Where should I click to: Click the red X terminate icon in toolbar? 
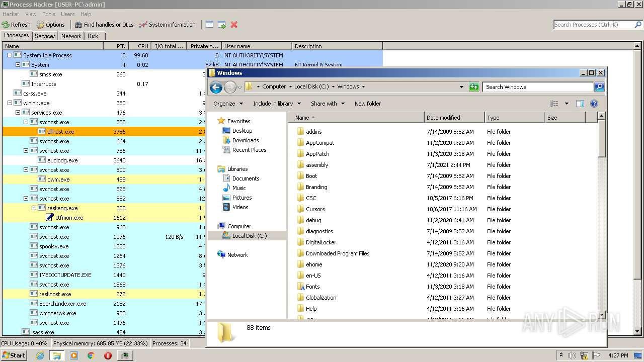(x=234, y=25)
